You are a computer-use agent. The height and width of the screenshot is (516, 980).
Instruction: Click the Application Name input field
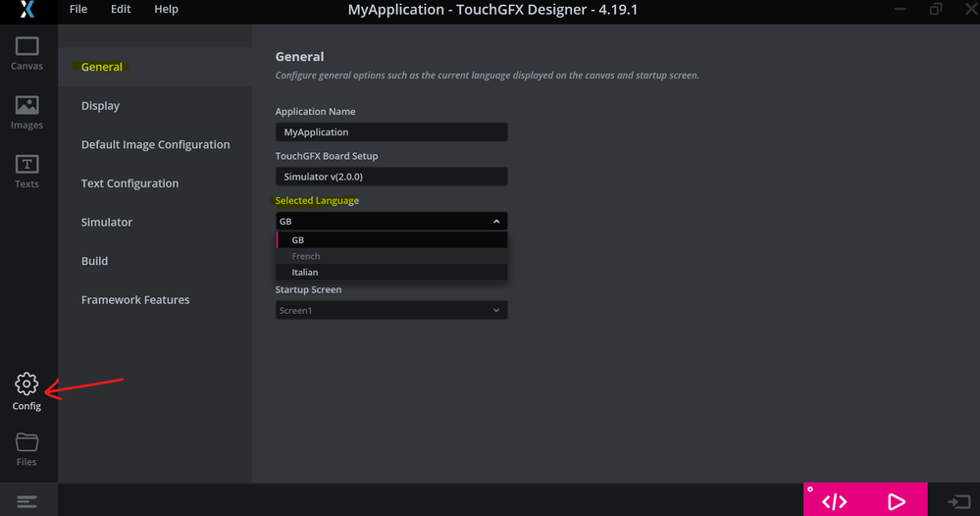391,131
